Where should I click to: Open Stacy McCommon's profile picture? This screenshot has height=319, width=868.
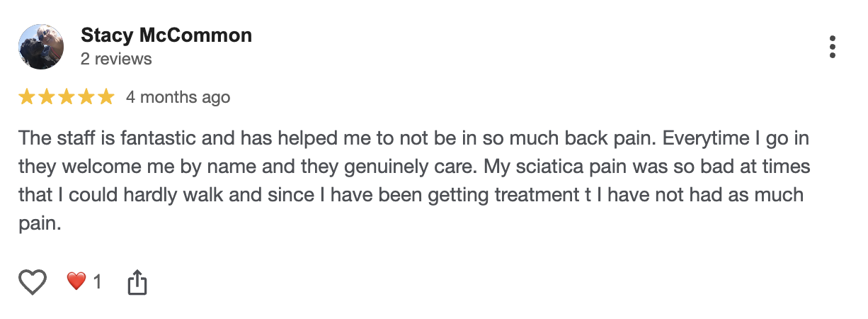click(x=42, y=47)
